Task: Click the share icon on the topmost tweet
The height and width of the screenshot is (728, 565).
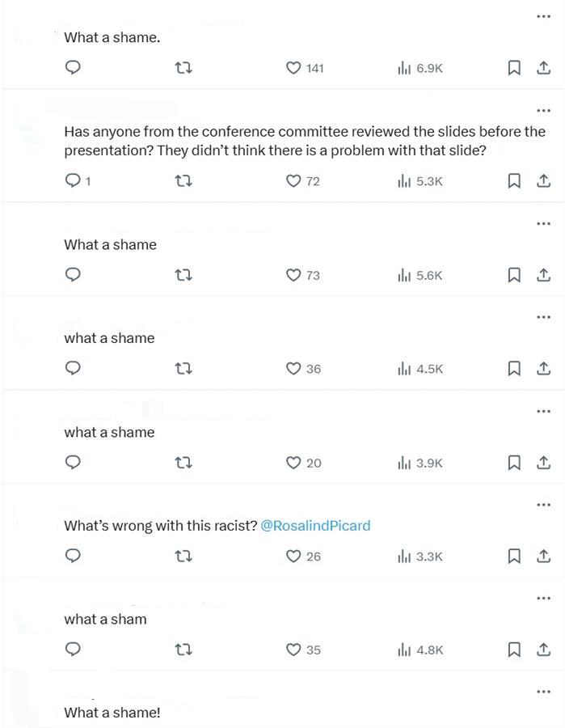Action: coord(544,68)
